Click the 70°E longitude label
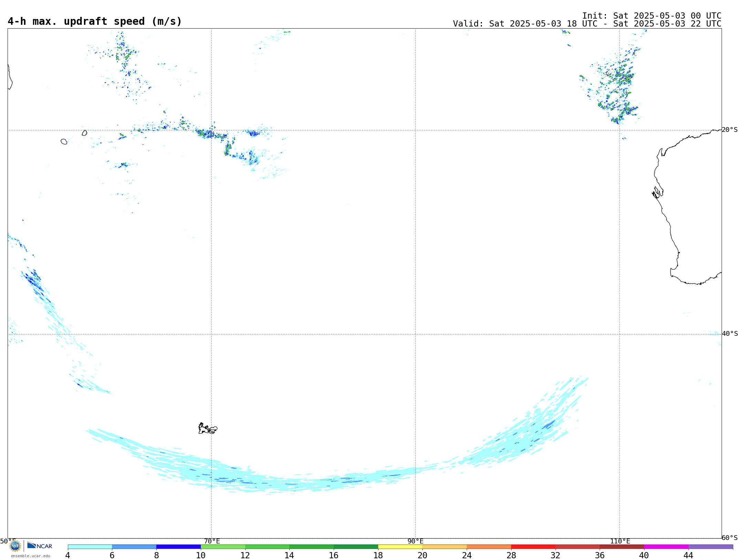The height and width of the screenshot is (560, 744). [212, 541]
